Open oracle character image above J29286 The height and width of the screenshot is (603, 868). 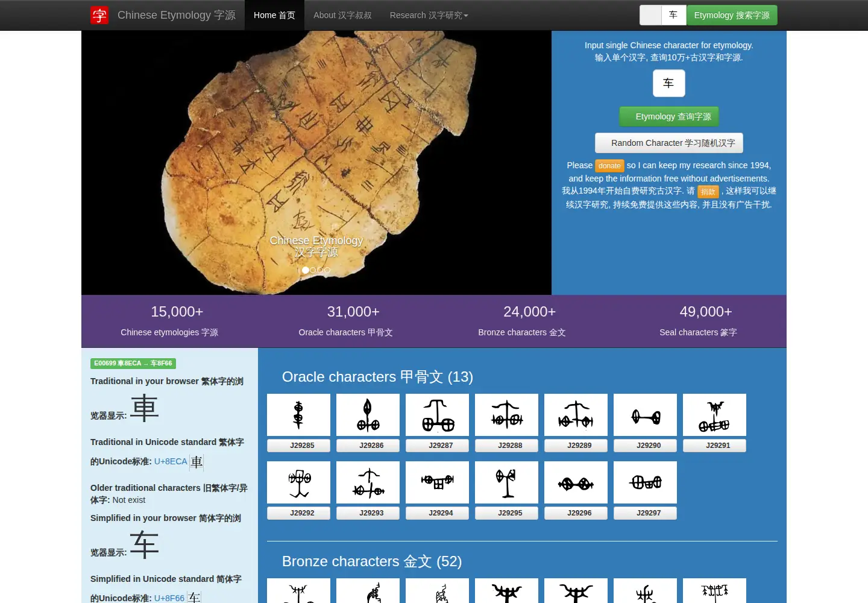coord(368,415)
